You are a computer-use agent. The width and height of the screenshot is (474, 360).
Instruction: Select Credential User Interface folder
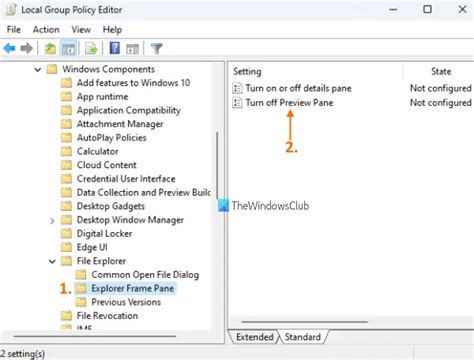click(126, 179)
